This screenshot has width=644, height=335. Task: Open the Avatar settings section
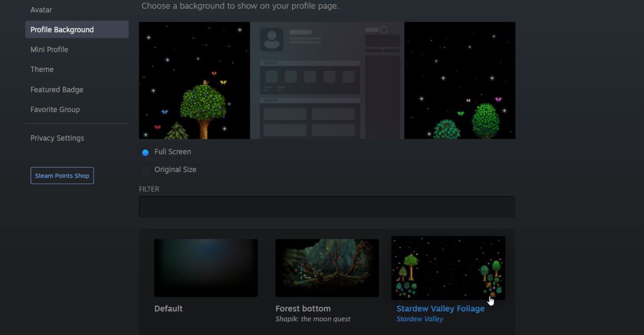pos(41,10)
